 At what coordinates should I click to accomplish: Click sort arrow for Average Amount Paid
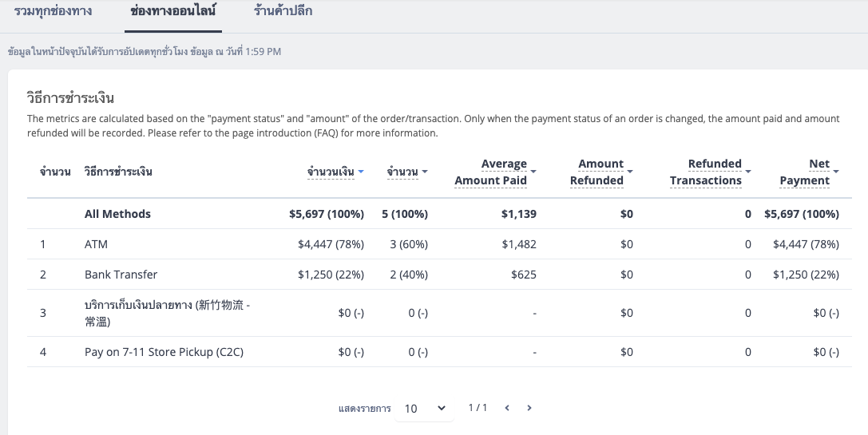[533, 172]
